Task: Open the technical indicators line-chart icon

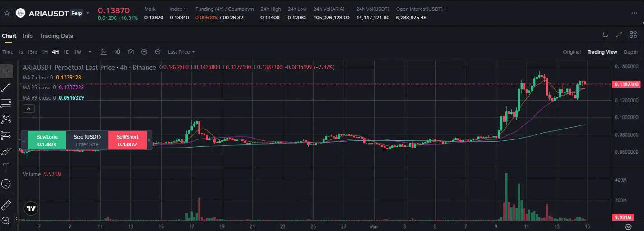Action: coord(103,52)
